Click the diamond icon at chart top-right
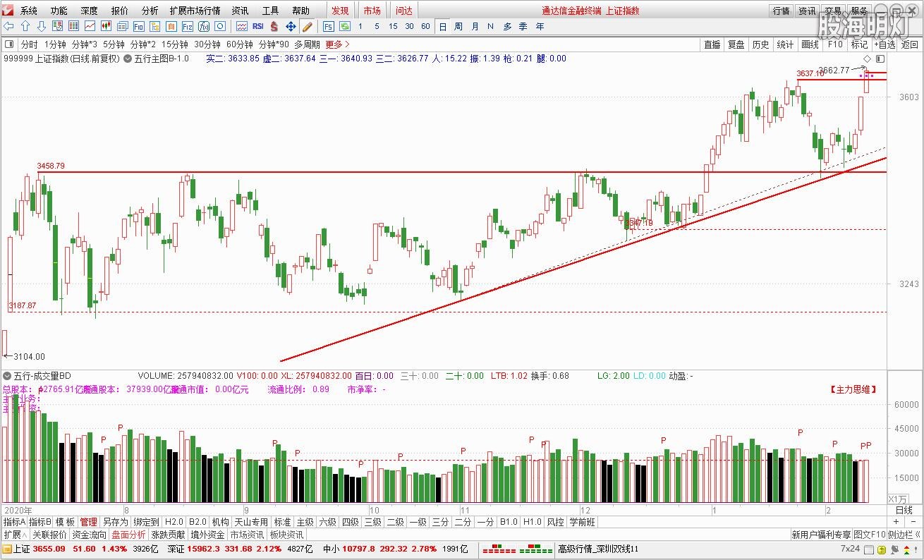This screenshot has height=560, width=924. pyautogui.click(x=868, y=59)
